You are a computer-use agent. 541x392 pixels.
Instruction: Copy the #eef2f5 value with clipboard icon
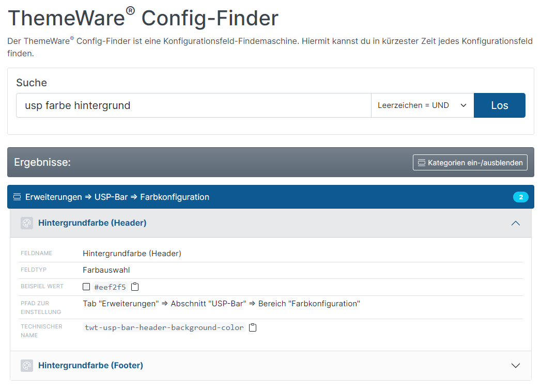(135, 287)
